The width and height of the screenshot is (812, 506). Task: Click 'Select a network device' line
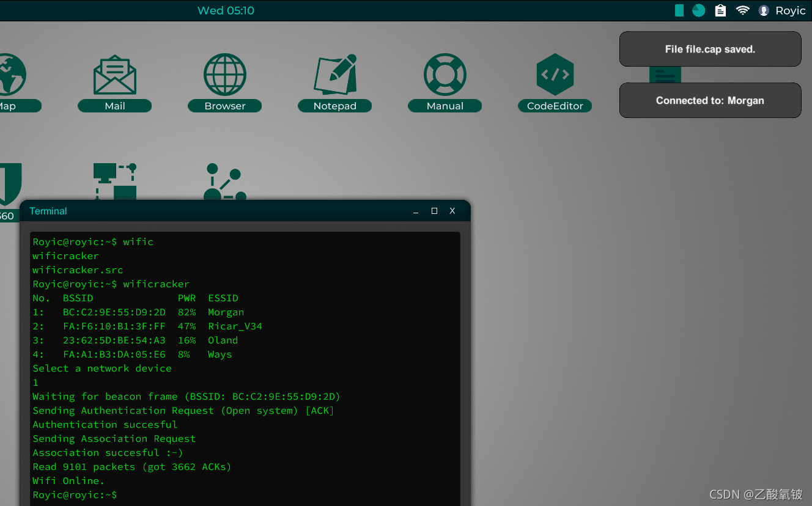102,369
